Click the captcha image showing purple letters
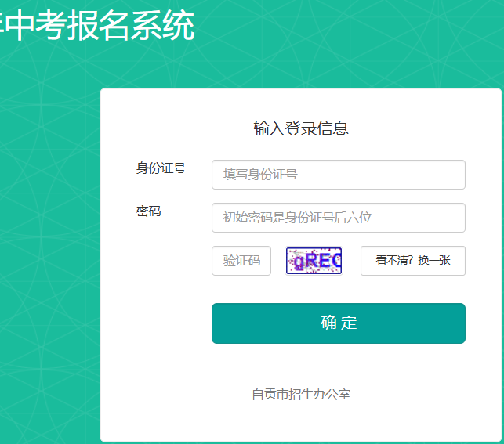Image resolution: width=504 pixels, height=444 pixels. click(x=314, y=261)
